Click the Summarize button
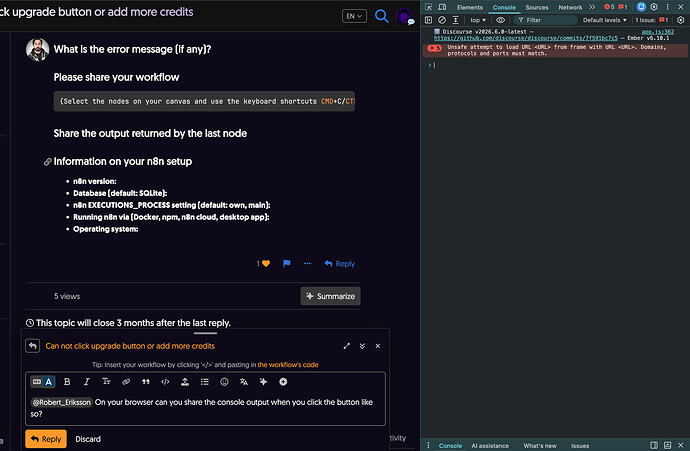 coord(330,296)
